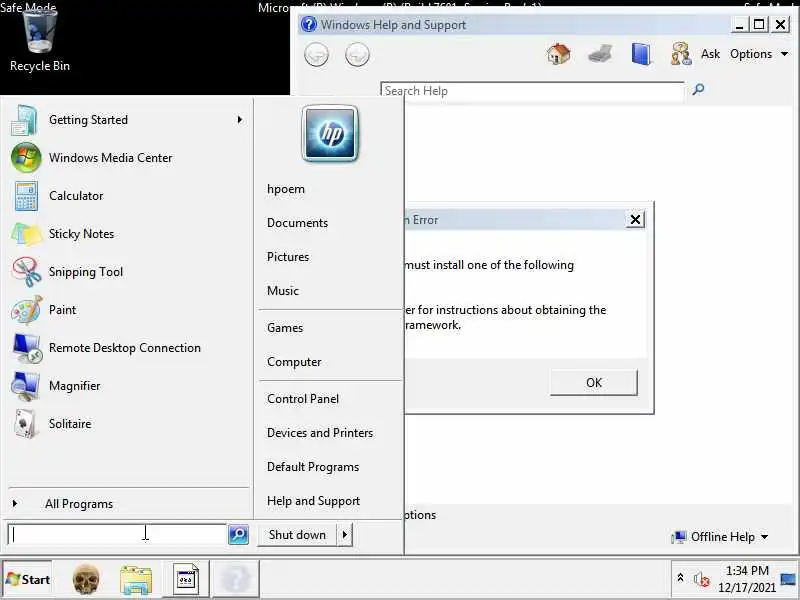Click the Help back arrow button
Screen dimensions: 800x600
[316, 55]
